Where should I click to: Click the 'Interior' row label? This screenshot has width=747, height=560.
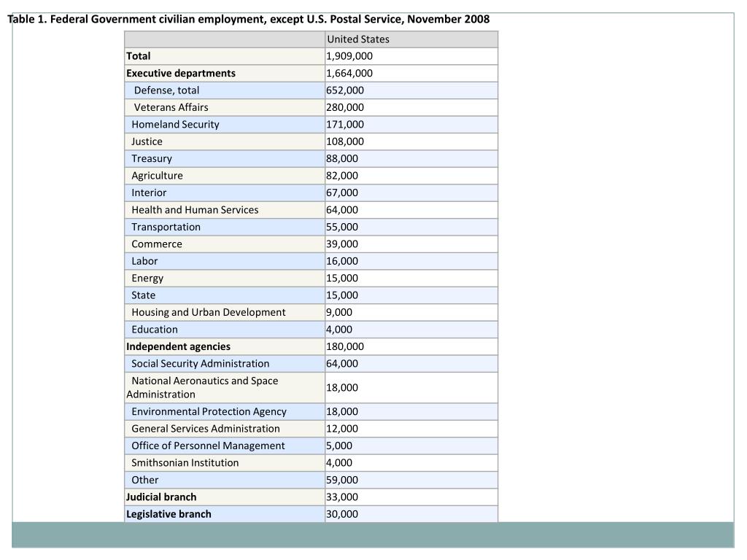click(x=149, y=192)
